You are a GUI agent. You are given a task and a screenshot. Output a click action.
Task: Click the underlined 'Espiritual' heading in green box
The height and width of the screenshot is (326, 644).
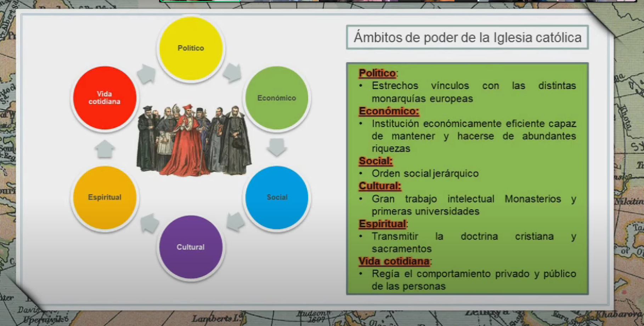tap(382, 224)
